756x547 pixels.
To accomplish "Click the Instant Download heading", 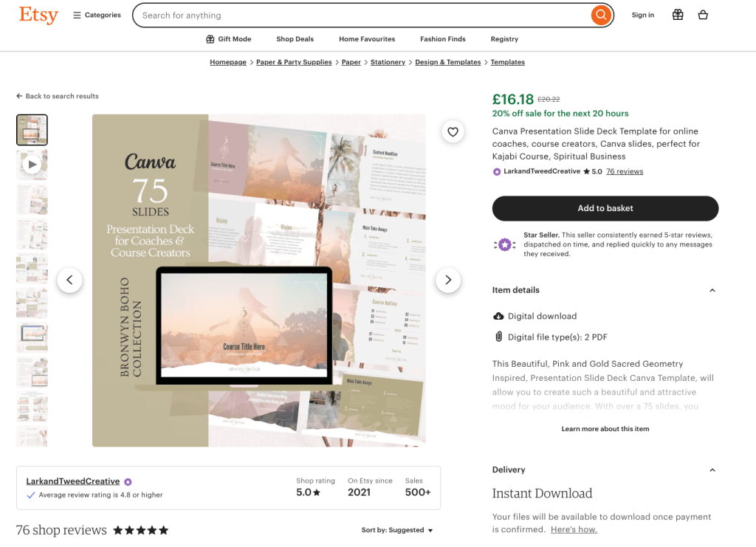I will 542,494.
